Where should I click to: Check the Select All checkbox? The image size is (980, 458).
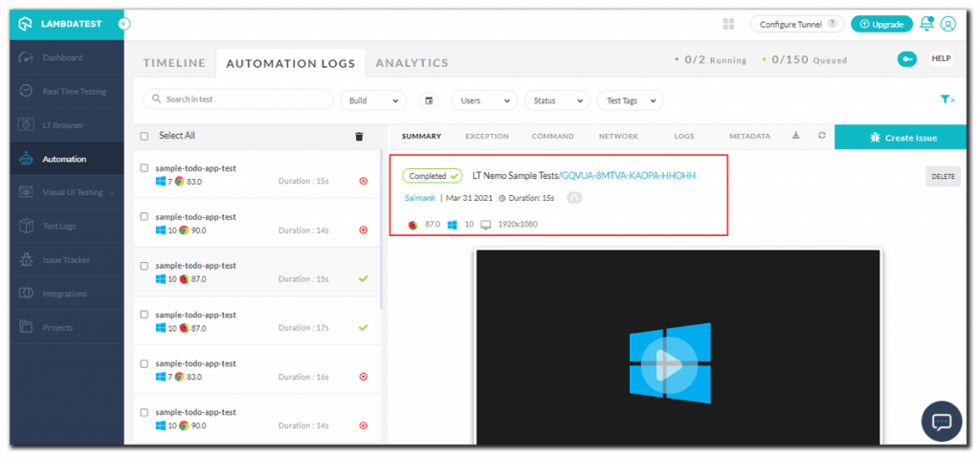coord(145,136)
